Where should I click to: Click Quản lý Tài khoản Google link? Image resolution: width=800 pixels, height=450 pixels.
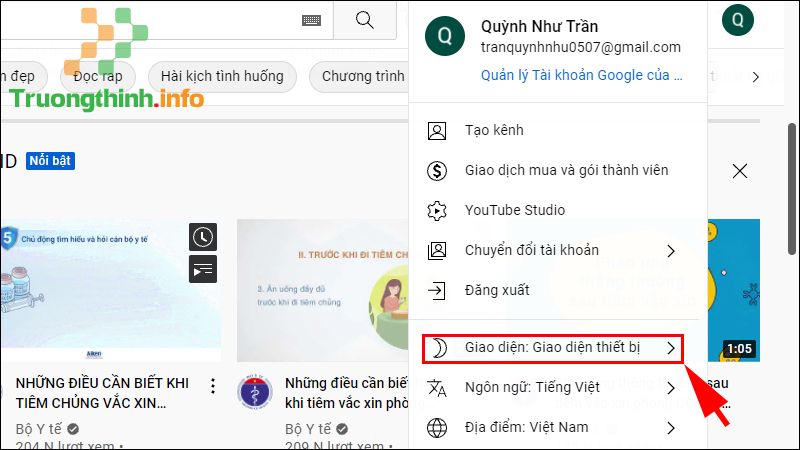pyautogui.click(x=581, y=75)
